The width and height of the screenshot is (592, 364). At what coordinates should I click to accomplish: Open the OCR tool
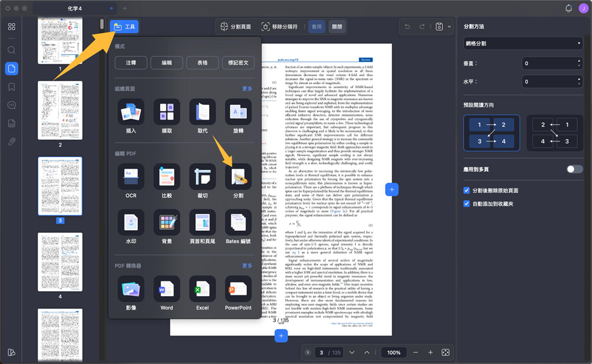(131, 177)
